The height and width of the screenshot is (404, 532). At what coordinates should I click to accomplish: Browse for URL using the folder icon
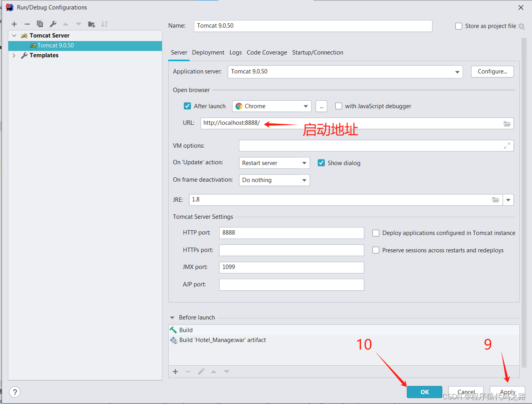(x=507, y=124)
